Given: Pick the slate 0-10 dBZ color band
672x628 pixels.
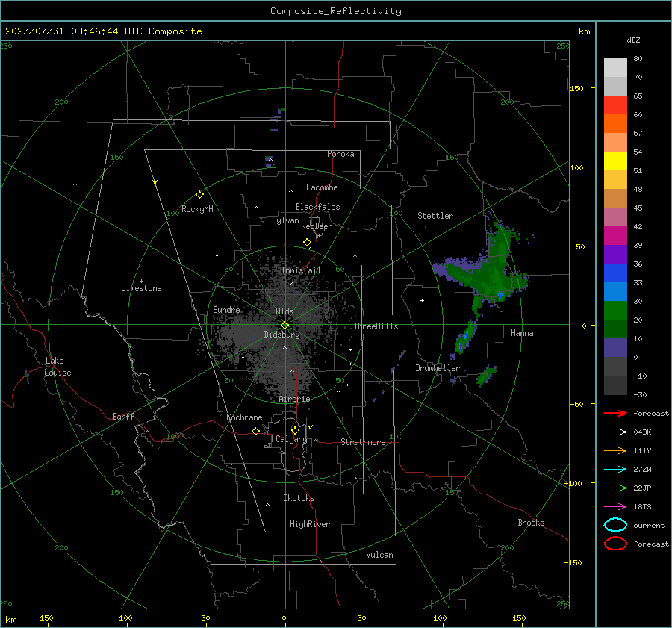Looking at the screenshot, I should click(615, 347).
